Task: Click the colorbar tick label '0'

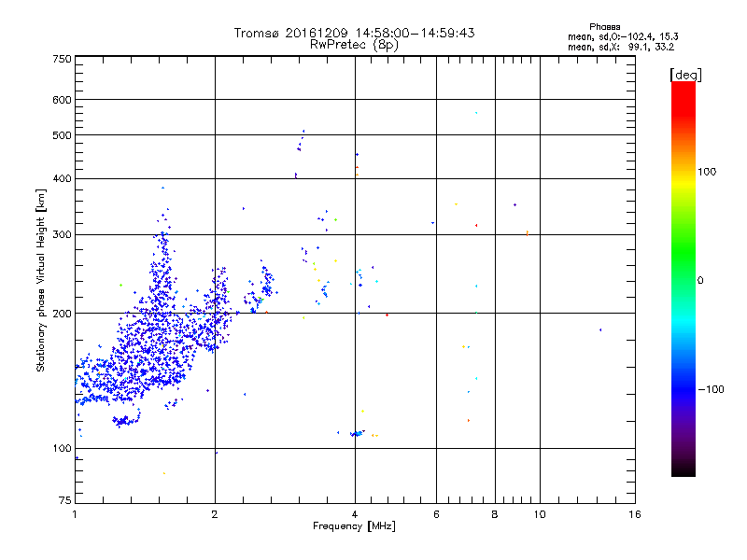Action: 700,281
